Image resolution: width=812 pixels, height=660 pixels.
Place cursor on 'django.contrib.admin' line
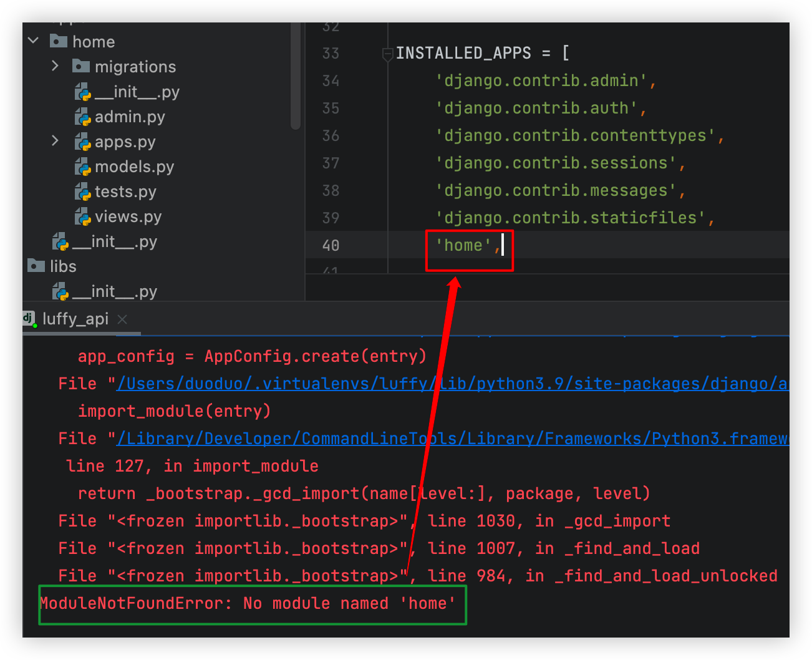click(546, 81)
